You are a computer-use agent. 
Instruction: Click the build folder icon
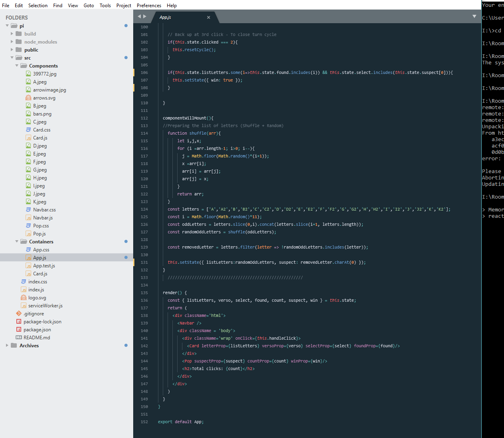point(19,34)
